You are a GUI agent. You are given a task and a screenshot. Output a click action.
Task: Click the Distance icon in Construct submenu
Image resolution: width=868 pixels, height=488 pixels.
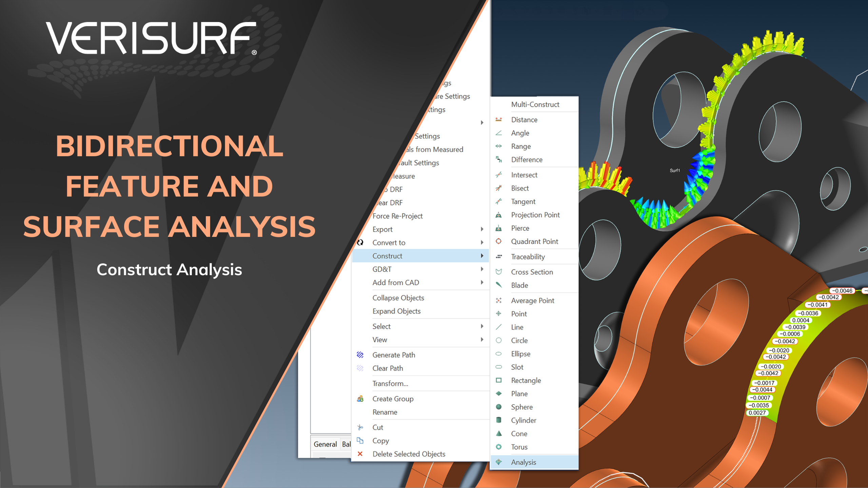point(498,120)
